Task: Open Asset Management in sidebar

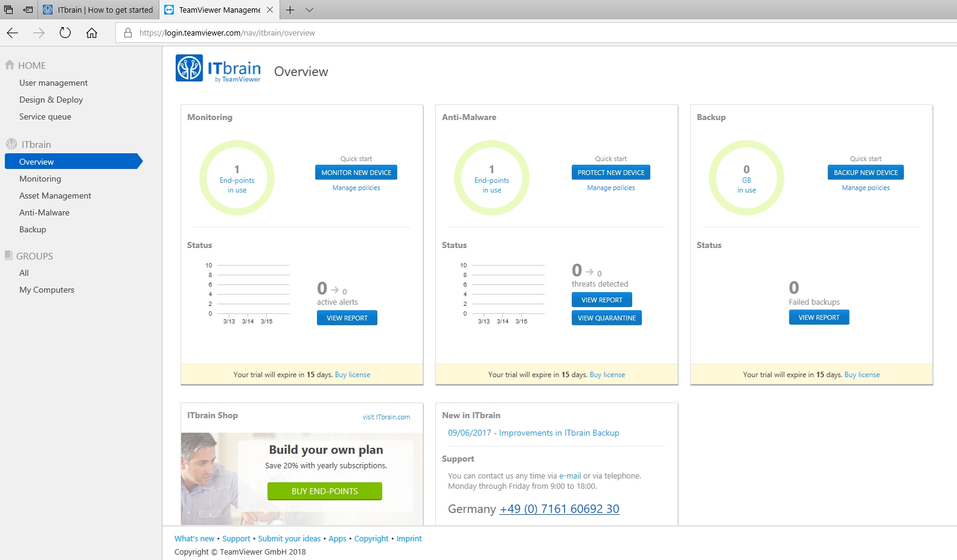Action: (56, 196)
